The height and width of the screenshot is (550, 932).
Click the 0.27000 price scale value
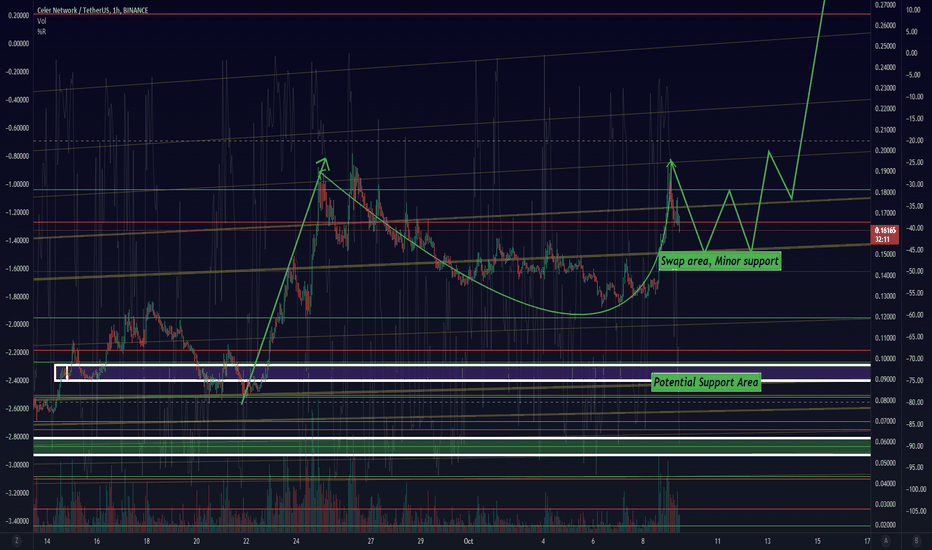tap(885, 5)
